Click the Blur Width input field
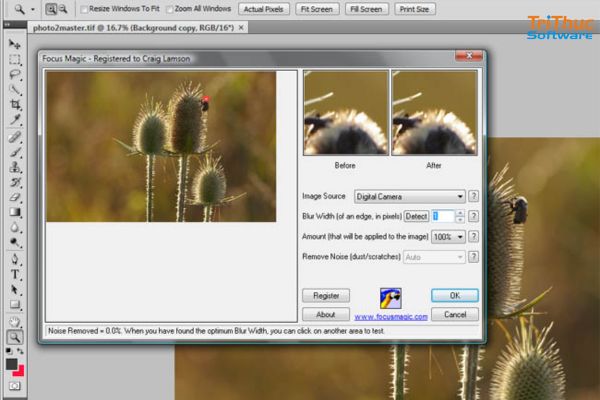 point(441,216)
